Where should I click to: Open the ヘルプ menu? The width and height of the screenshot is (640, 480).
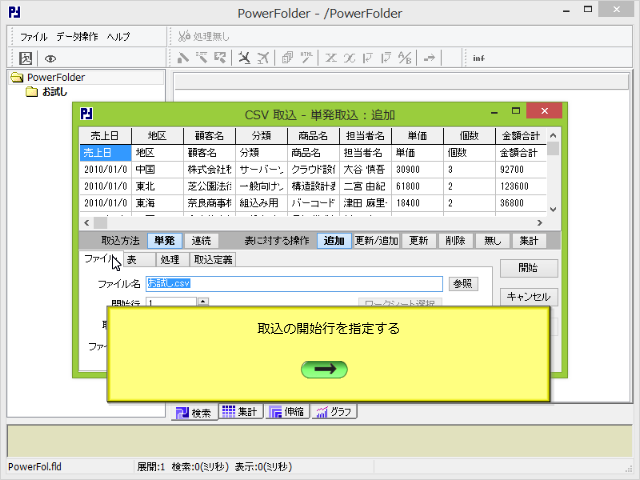(x=118, y=37)
